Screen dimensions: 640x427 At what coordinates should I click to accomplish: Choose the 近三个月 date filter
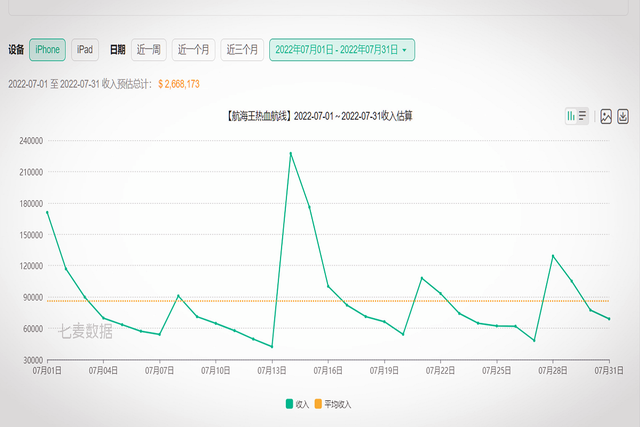point(242,49)
